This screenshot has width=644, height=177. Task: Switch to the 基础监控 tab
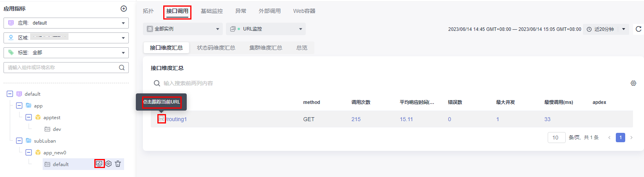212,11
